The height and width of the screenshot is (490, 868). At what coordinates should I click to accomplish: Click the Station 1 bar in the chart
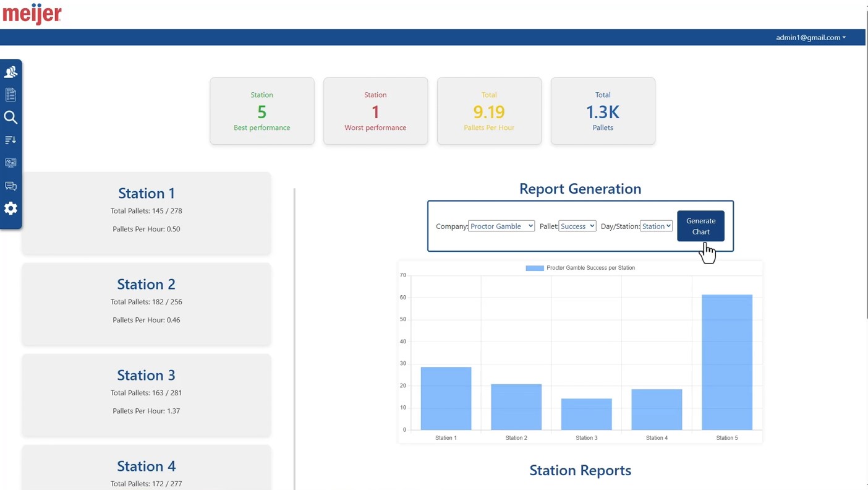tap(446, 398)
